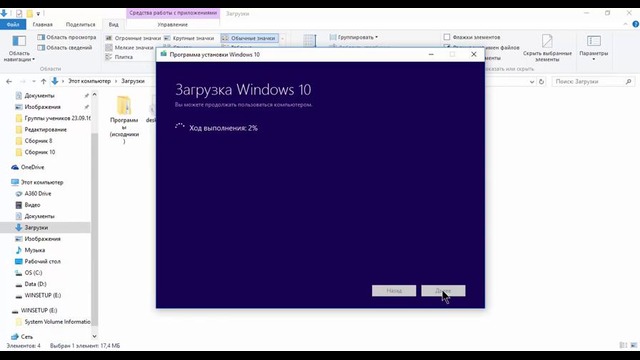The image size is (640, 360).
Task: Open the Область навигации dropdown
Action: (x=19, y=48)
